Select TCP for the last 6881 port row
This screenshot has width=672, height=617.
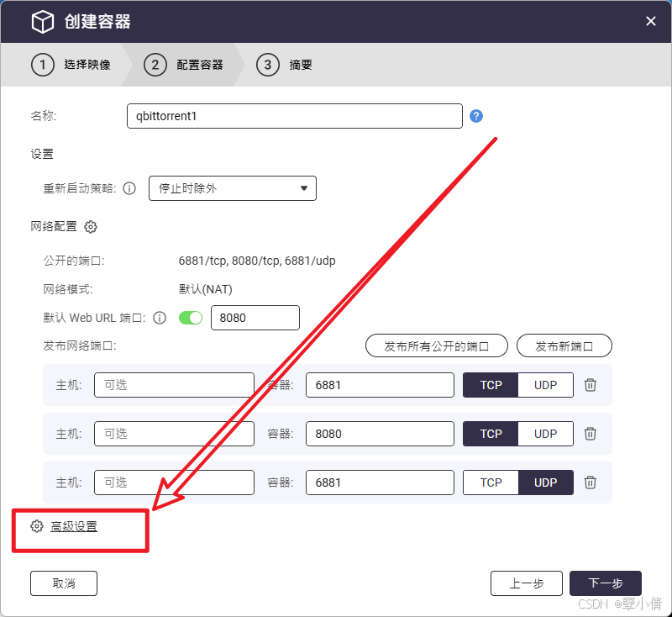491,483
